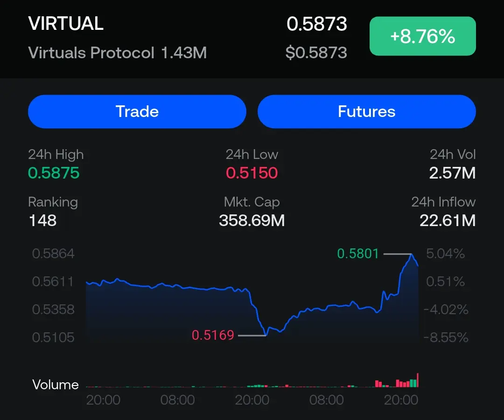Click the -8.55% percent axis label

tap(446, 337)
